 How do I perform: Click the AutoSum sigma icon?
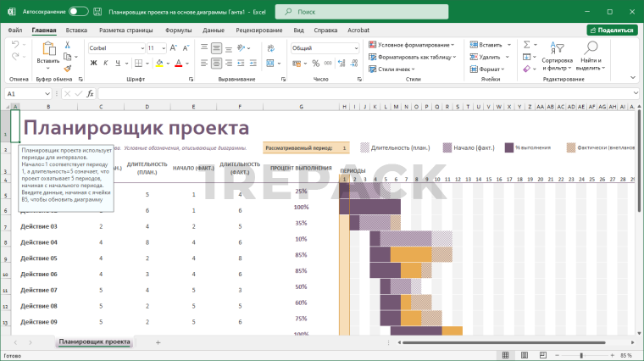526,44
